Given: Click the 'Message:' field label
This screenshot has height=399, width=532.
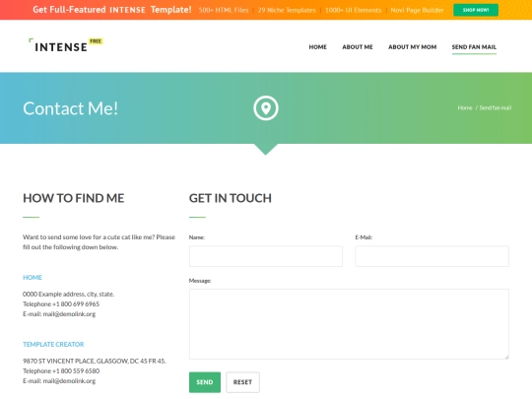Looking at the screenshot, I should pyautogui.click(x=200, y=281).
